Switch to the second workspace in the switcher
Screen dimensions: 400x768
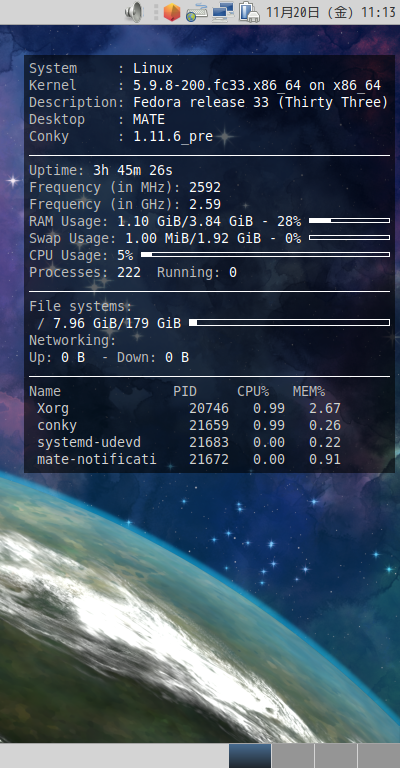tap(293, 756)
